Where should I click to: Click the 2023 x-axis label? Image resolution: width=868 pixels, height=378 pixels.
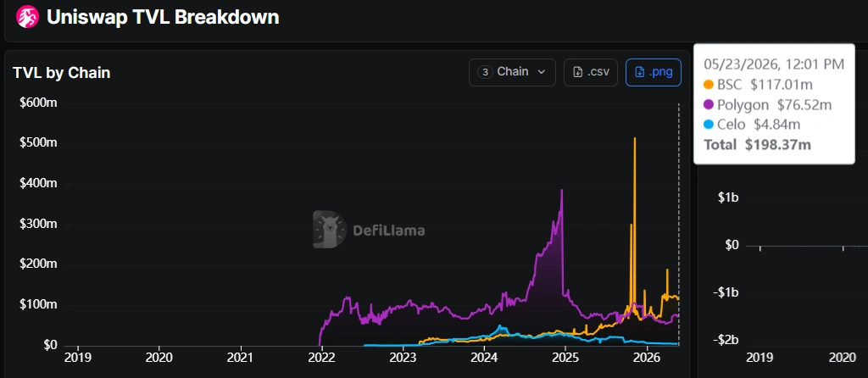pyautogui.click(x=403, y=357)
